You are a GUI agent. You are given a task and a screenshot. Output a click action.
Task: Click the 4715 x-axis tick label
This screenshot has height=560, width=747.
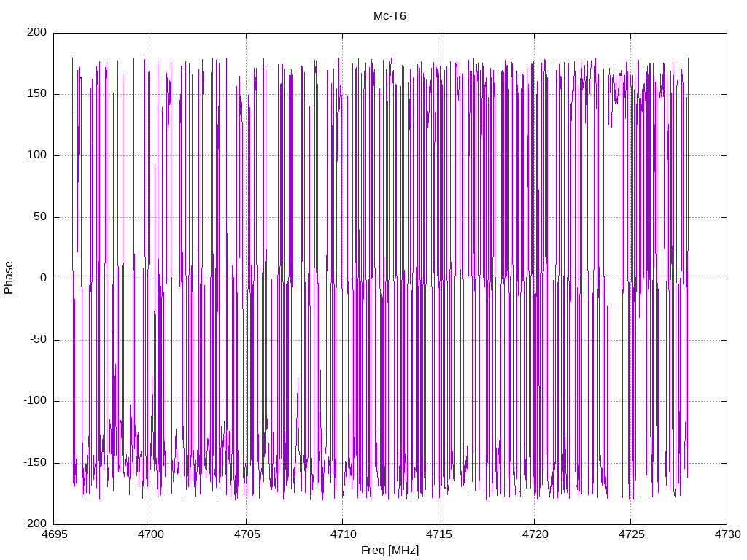(438, 534)
